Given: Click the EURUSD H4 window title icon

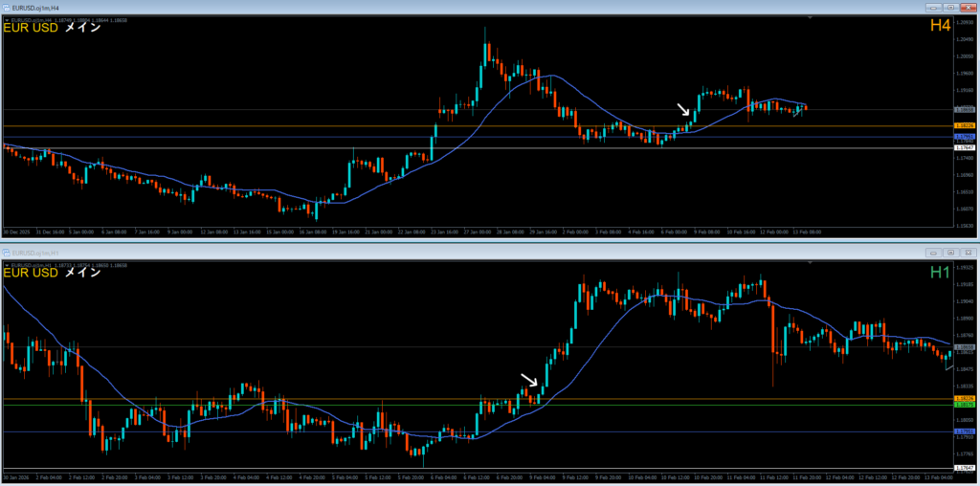Looking at the screenshot, I should [x=7, y=8].
